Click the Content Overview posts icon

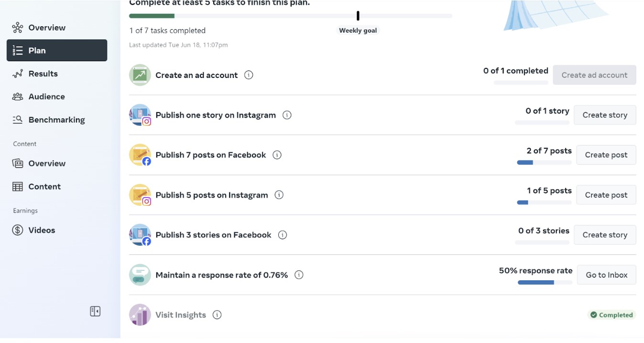pos(18,163)
